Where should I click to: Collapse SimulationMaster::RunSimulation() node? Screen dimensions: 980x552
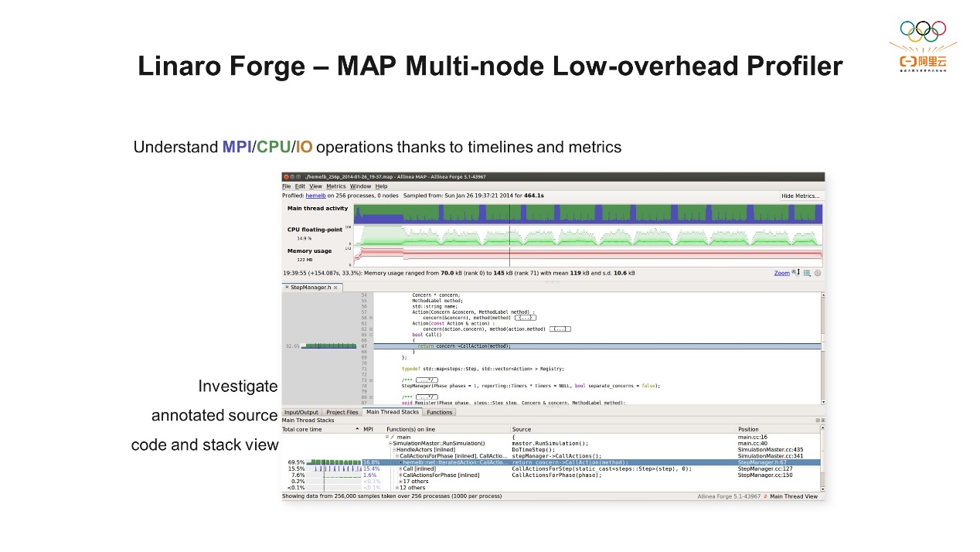coord(390,444)
